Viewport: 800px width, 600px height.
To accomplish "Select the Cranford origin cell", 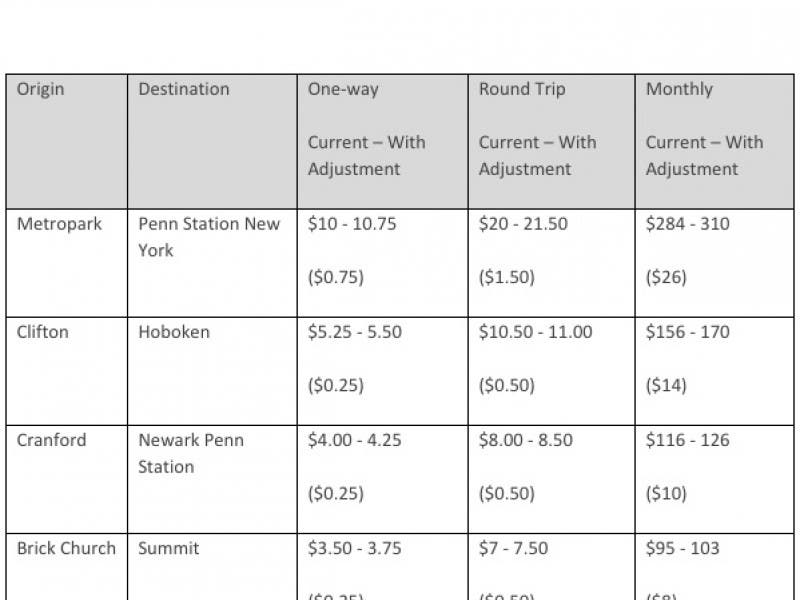I will pos(52,440).
